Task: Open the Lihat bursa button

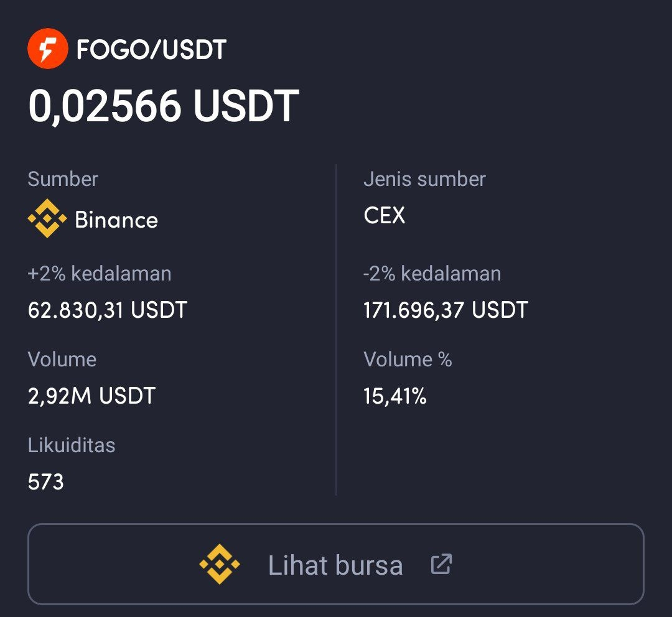Action: 336,565
